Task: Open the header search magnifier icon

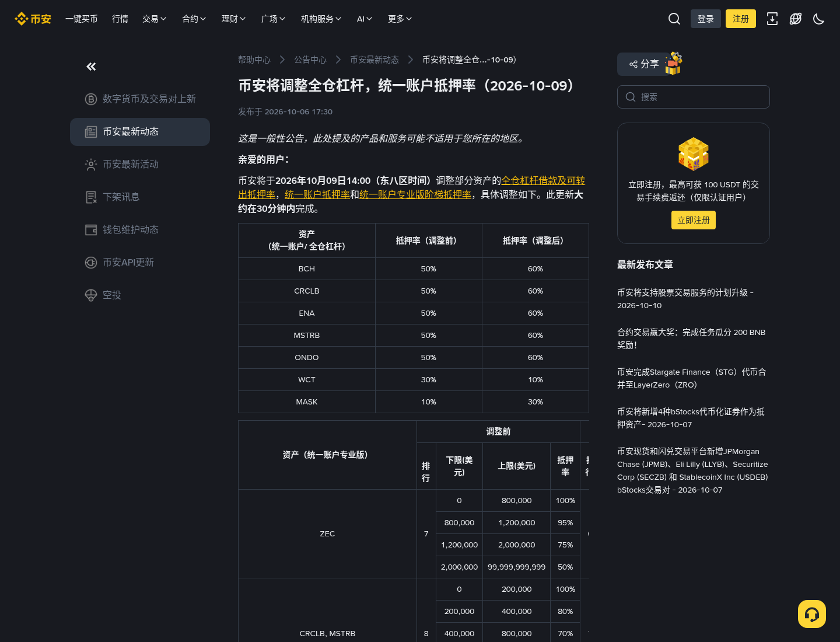Action: pyautogui.click(x=674, y=19)
